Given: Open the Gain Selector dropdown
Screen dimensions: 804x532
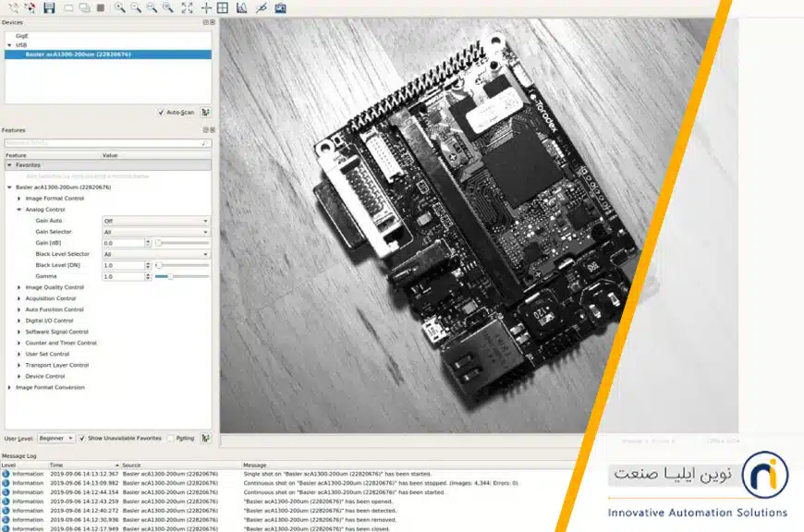Looking at the screenshot, I should pyautogui.click(x=156, y=232).
